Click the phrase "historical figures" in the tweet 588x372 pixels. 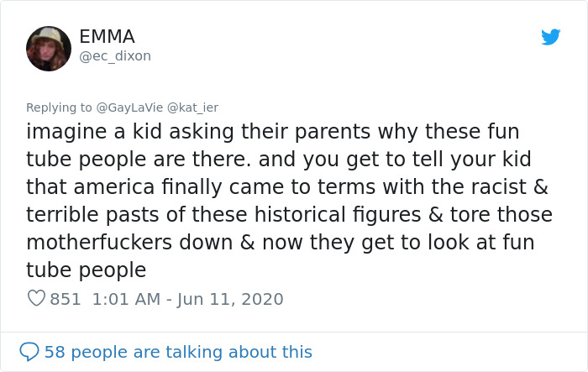342,215
